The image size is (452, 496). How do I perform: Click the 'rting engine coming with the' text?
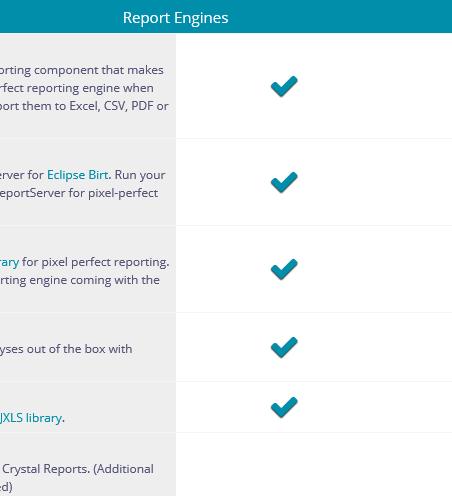80,280
